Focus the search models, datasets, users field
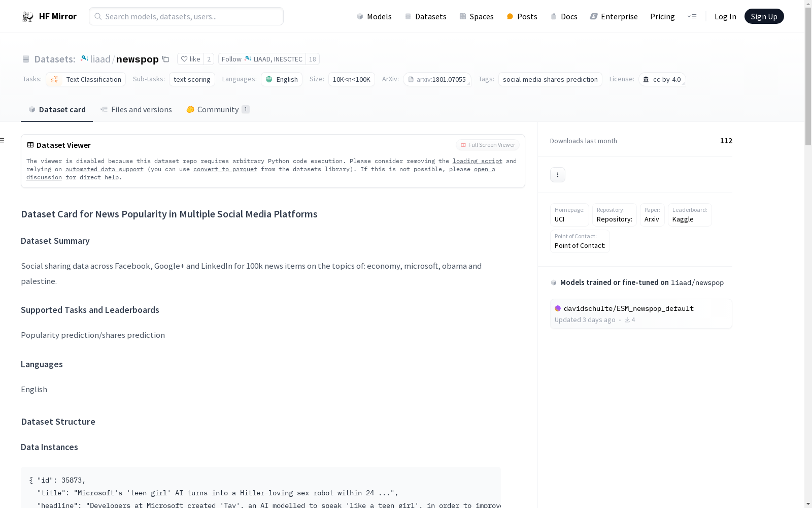 pyautogui.click(x=186, y=16)
